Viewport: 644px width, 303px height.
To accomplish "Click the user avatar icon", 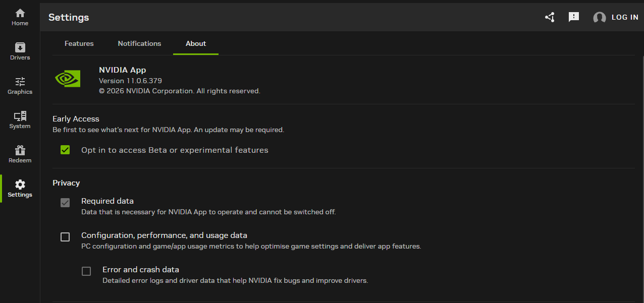I will point(599,18).
